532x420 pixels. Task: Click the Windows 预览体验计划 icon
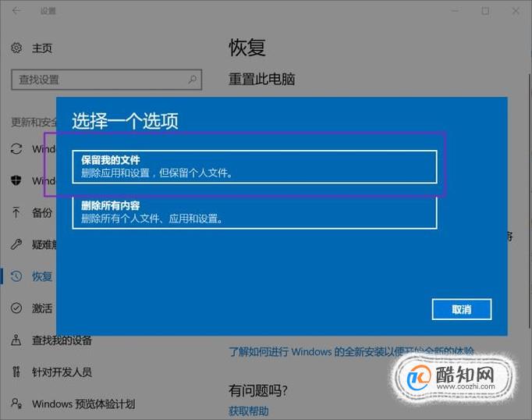(16, 404)
